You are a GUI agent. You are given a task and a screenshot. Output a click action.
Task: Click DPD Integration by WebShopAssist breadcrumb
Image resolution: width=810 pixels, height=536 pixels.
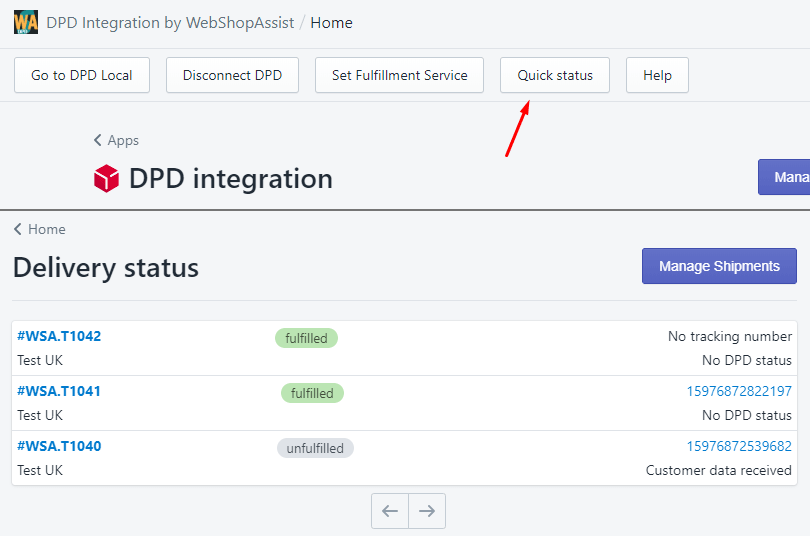click(x=170, y=23)
